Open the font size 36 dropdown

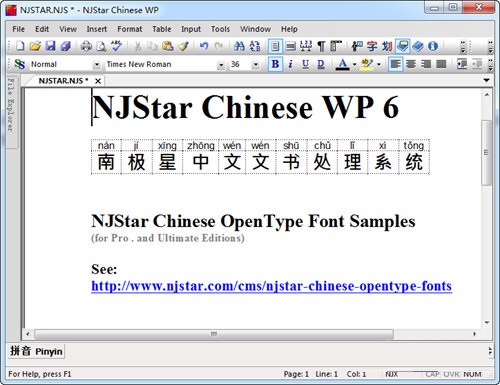[256, 65]
